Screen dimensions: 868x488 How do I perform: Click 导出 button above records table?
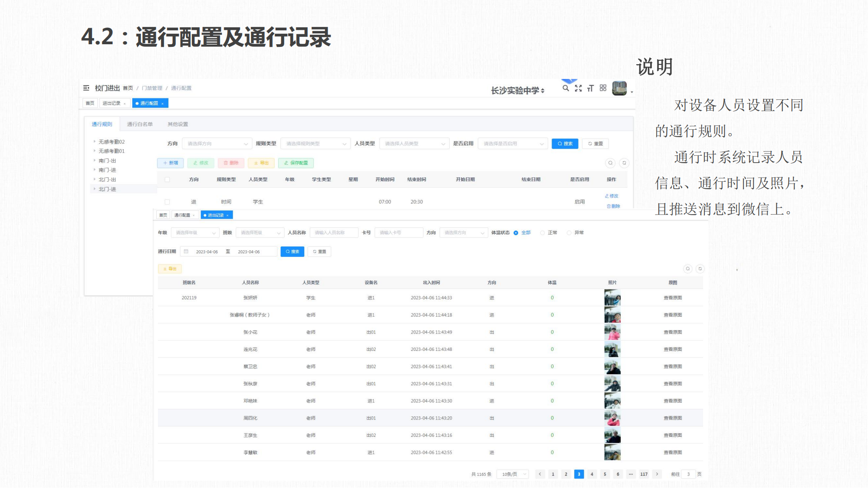click(170, 269)
